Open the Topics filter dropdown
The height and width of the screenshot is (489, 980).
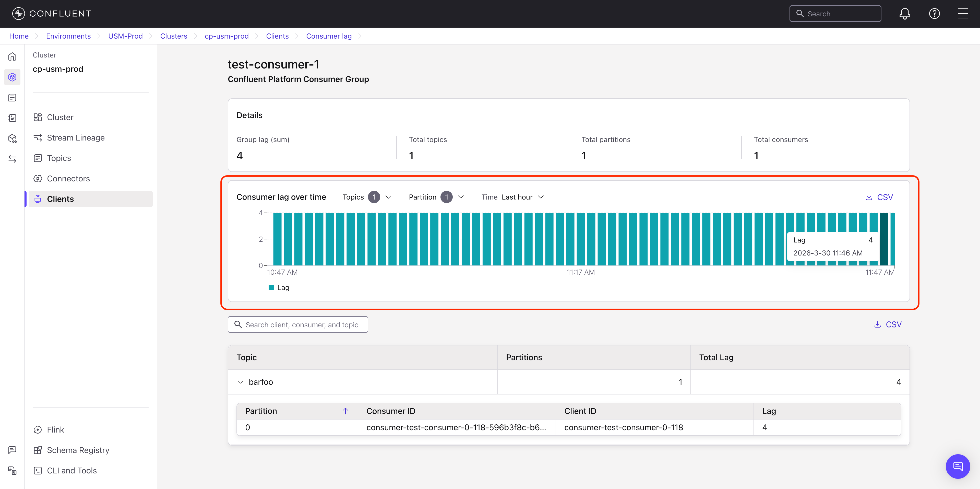click(x=367, y=197)
